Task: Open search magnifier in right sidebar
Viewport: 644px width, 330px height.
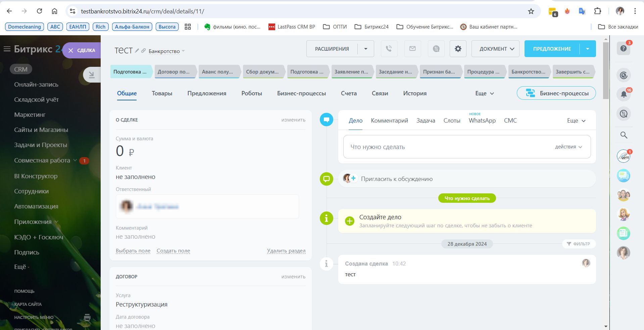Action: point(624,135)
